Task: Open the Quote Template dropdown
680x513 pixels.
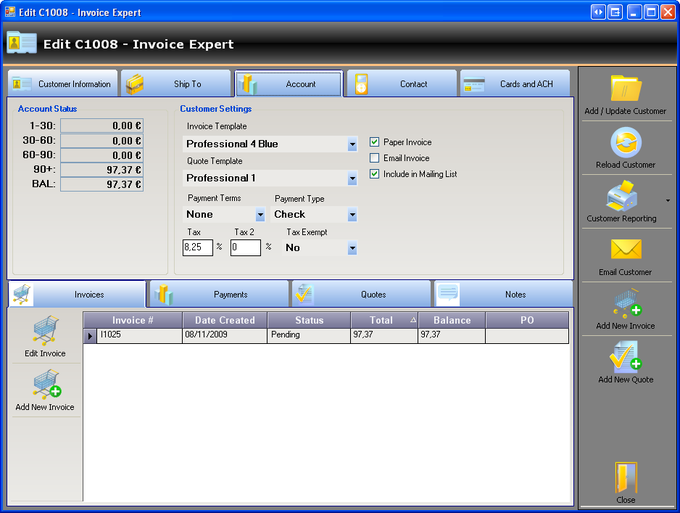Action: coord(352,178)
